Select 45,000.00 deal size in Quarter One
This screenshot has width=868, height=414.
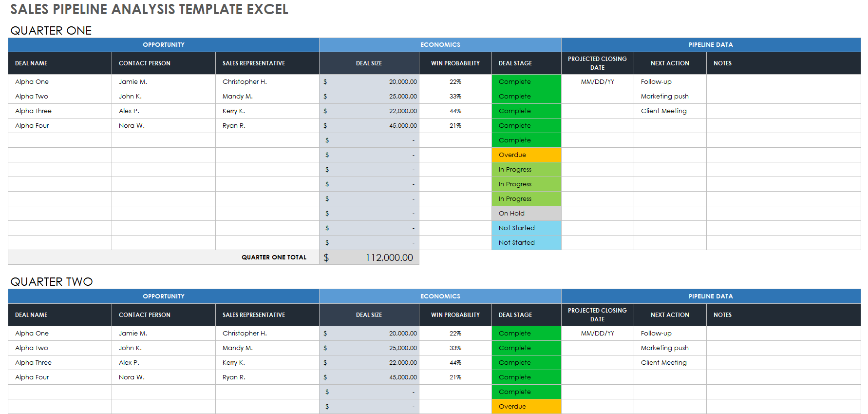(x=403, y=126)
